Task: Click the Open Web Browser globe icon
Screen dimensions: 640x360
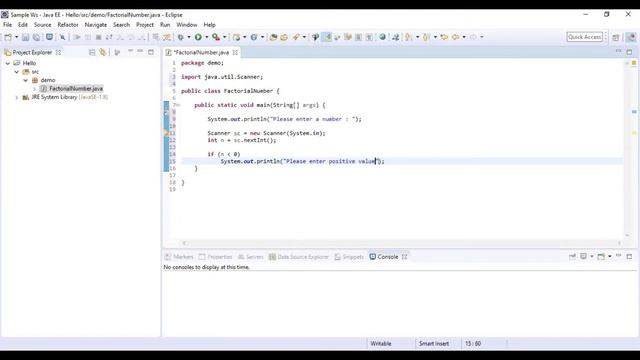Action: pos(382,37)
